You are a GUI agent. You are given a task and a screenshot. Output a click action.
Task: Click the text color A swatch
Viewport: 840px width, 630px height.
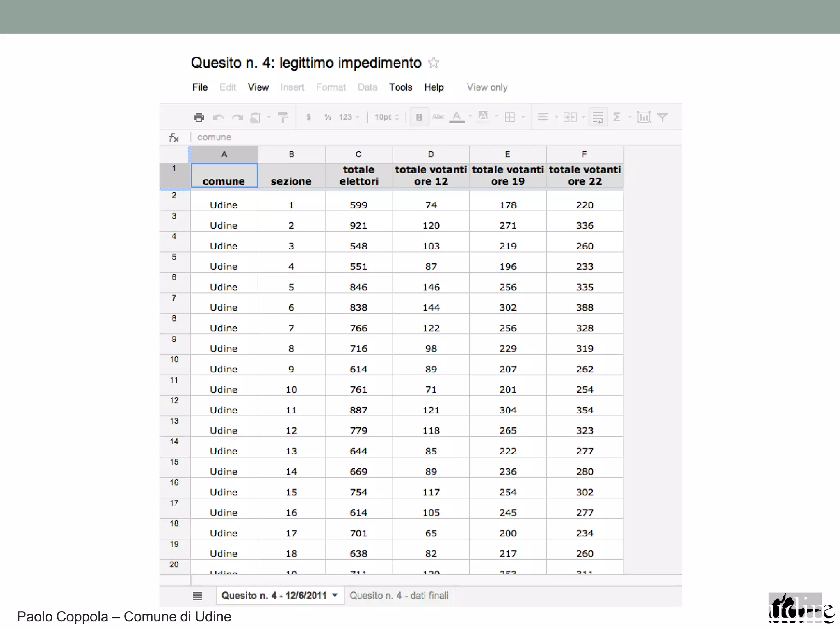click(x=457, y=117)
